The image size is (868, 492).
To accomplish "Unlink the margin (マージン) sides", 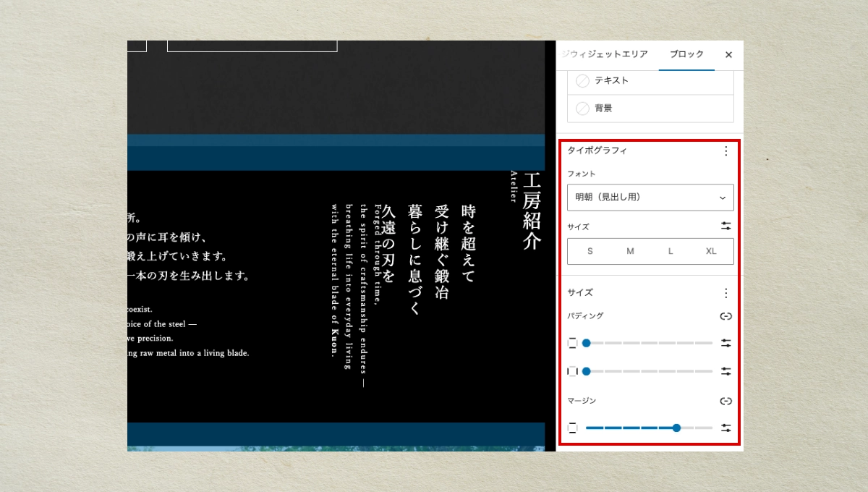I will point(726,401).
